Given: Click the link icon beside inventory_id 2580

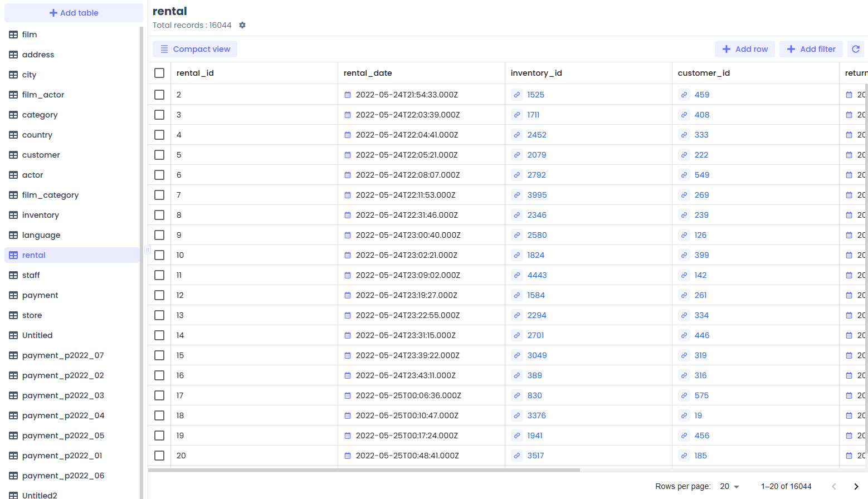Looking at the screenshot, I should click(x=517, y=235).
